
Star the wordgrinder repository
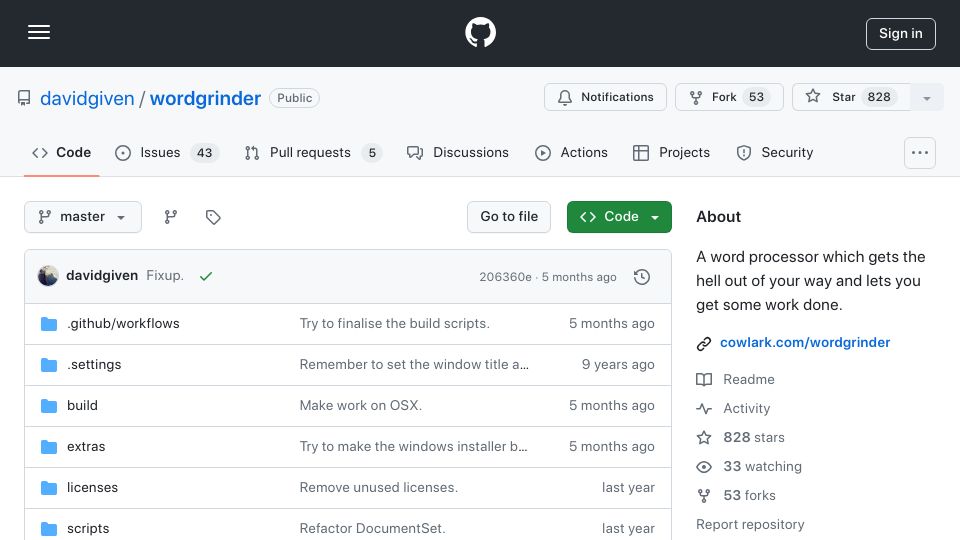pos(850,97)
